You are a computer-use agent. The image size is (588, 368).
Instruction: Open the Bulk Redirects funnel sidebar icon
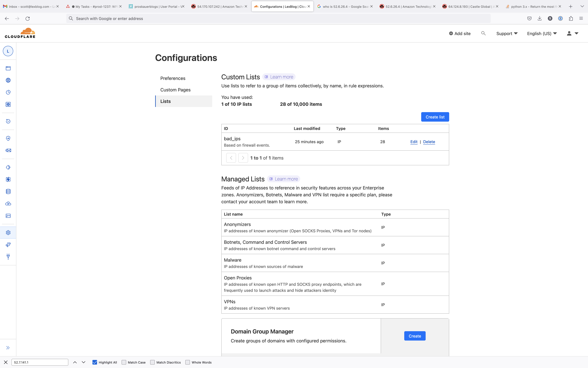click(8, 257)
